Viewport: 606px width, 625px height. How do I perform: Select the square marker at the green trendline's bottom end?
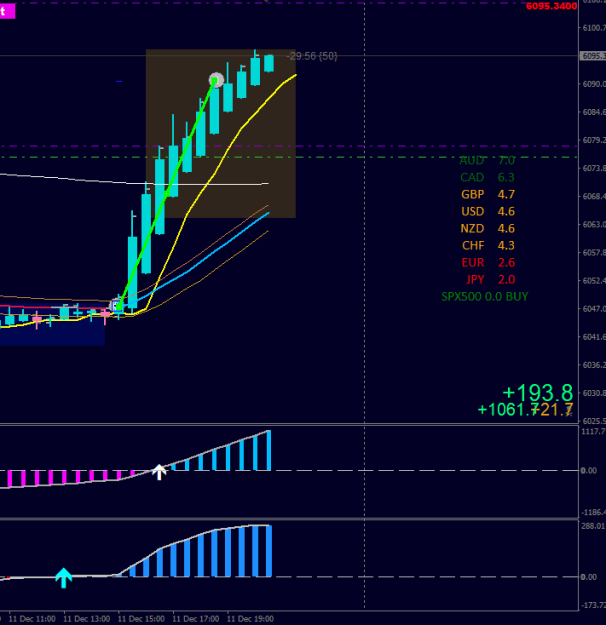pyautogui.click(x=118, y=306)
